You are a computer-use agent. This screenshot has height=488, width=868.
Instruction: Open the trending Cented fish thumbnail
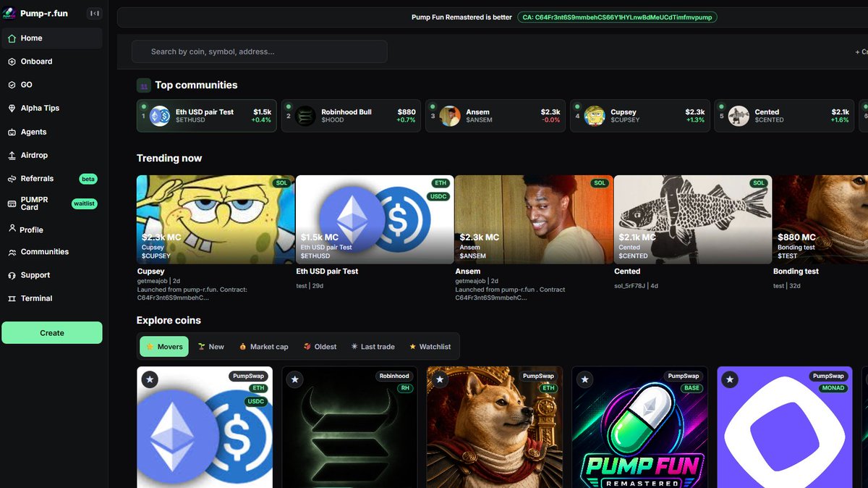coord(693,219)
